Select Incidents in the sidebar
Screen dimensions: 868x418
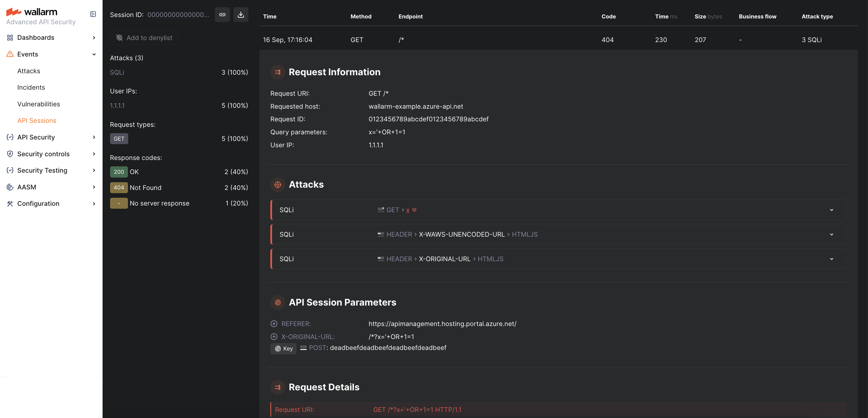[31, 87]
